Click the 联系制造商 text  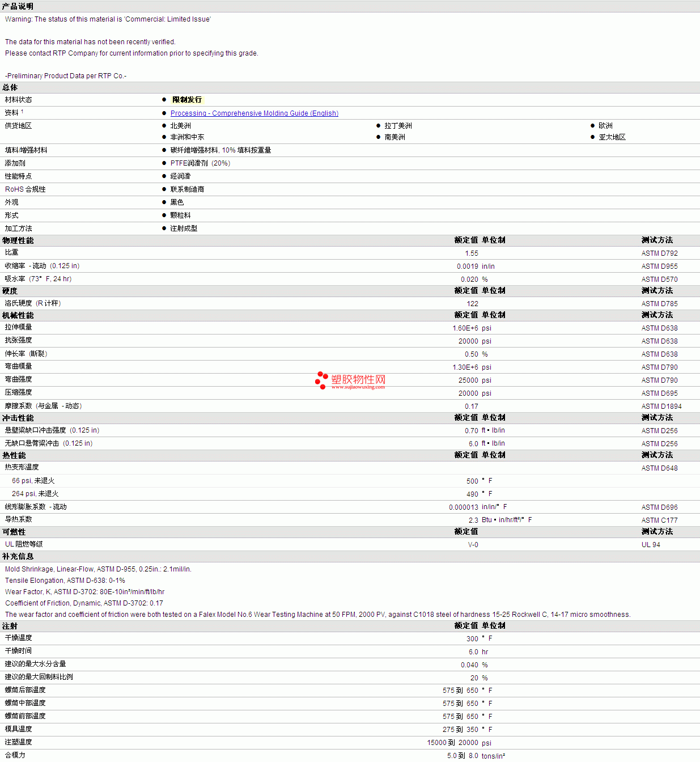click(188, 189)
